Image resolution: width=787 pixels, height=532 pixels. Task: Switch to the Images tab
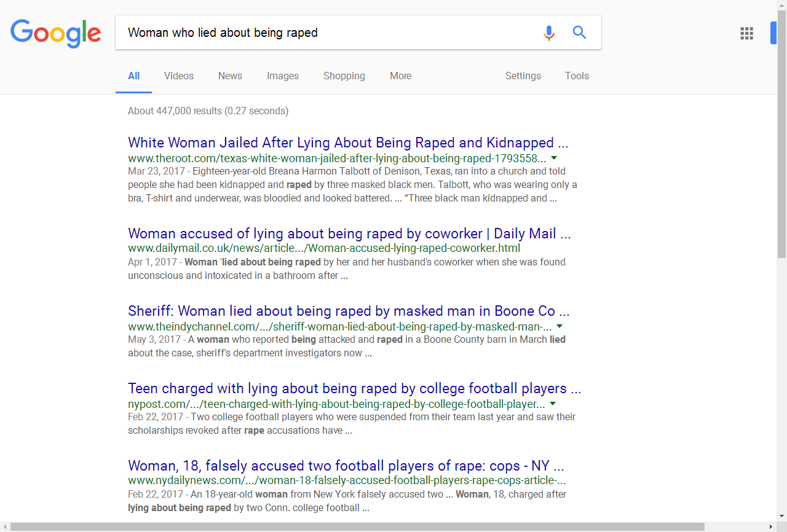tap(283, 76)
